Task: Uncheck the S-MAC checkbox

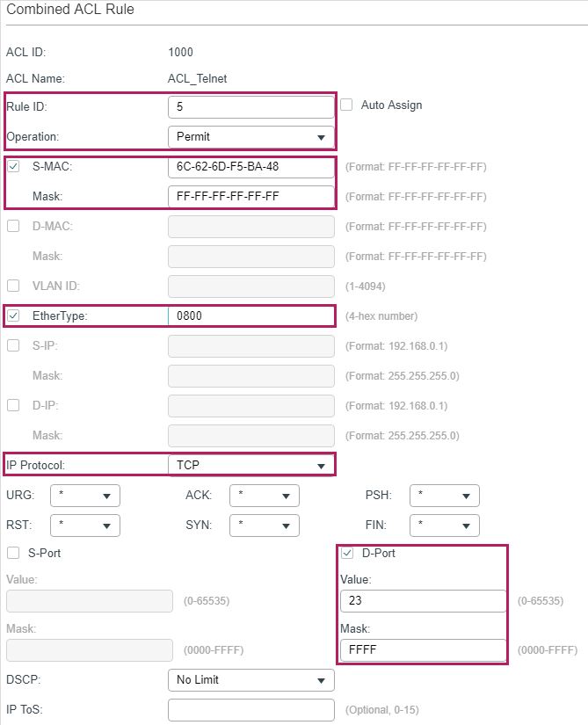Action: pos(13,166)
